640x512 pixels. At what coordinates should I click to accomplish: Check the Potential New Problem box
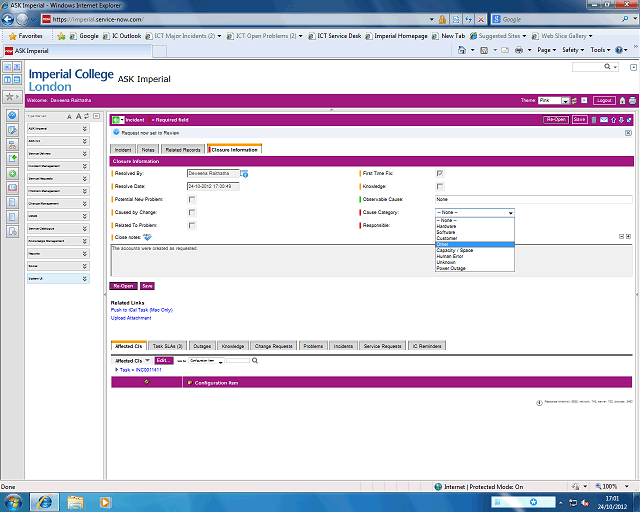coord(192,199)
